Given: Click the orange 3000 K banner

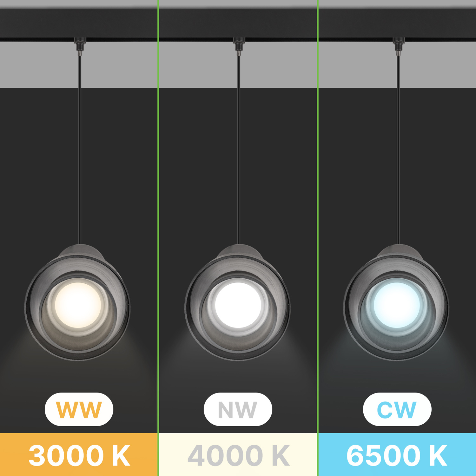Looking at the screenshot, I should [79, 454].
